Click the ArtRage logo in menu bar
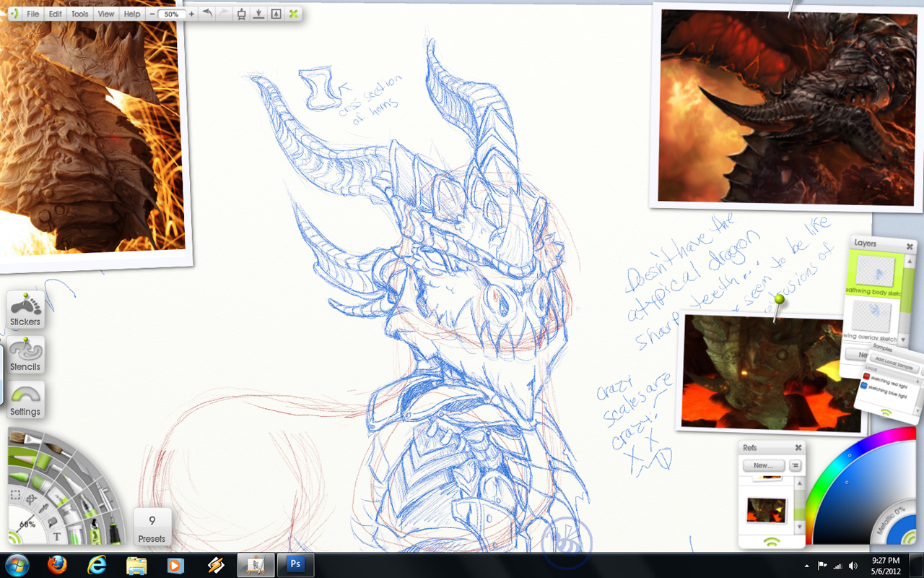924x578 pixels. click(14, 14)
